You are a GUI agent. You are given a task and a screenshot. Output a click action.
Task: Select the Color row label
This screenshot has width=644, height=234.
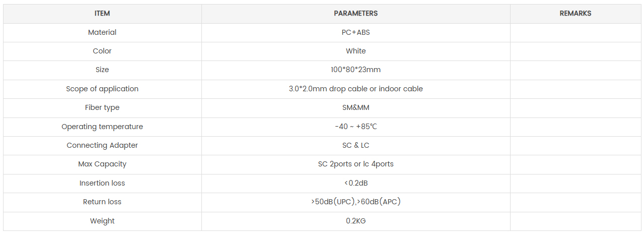(x=102, y=51)
